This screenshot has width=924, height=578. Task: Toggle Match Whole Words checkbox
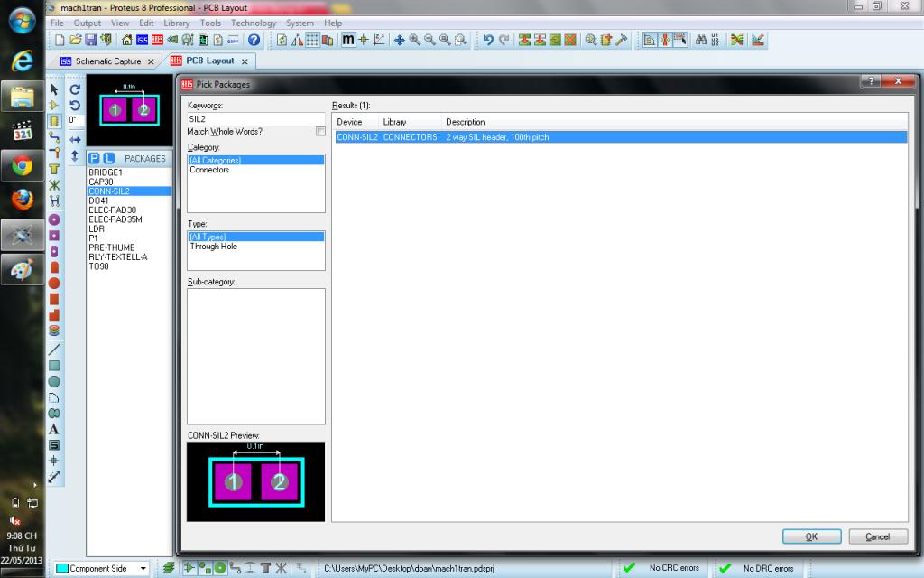point(320,132)
